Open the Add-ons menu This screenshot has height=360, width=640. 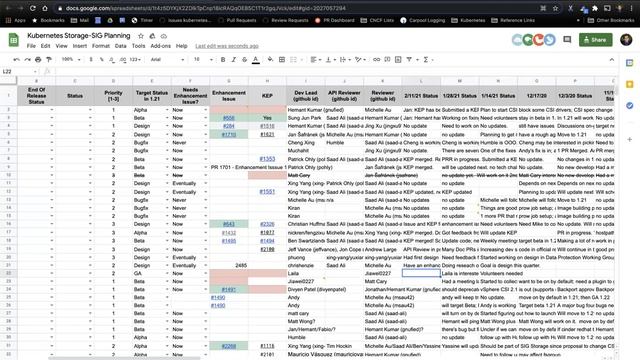click(x=160, y=46)
